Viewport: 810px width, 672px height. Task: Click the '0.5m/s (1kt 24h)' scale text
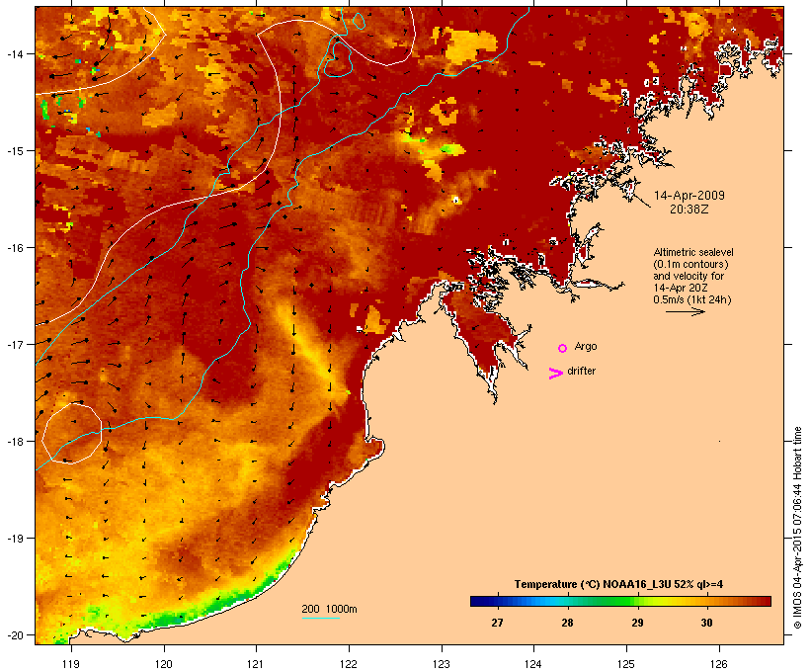[x=692, y=299]
